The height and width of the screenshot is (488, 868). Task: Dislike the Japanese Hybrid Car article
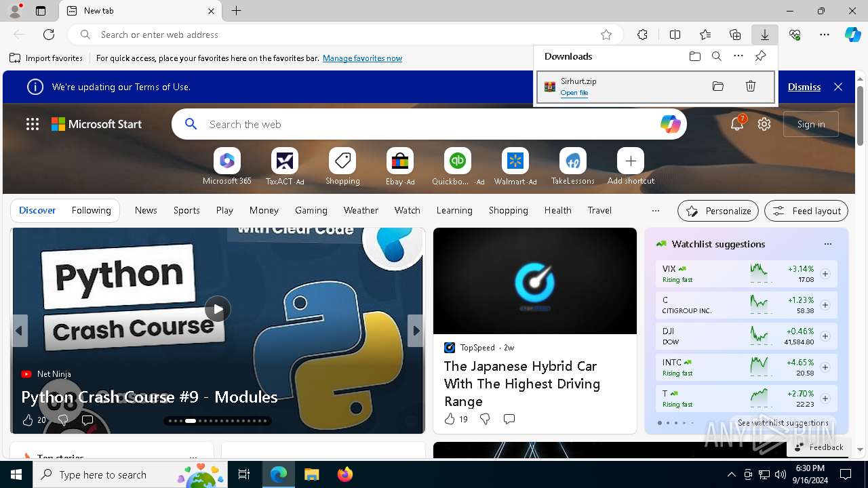(485, 419)
